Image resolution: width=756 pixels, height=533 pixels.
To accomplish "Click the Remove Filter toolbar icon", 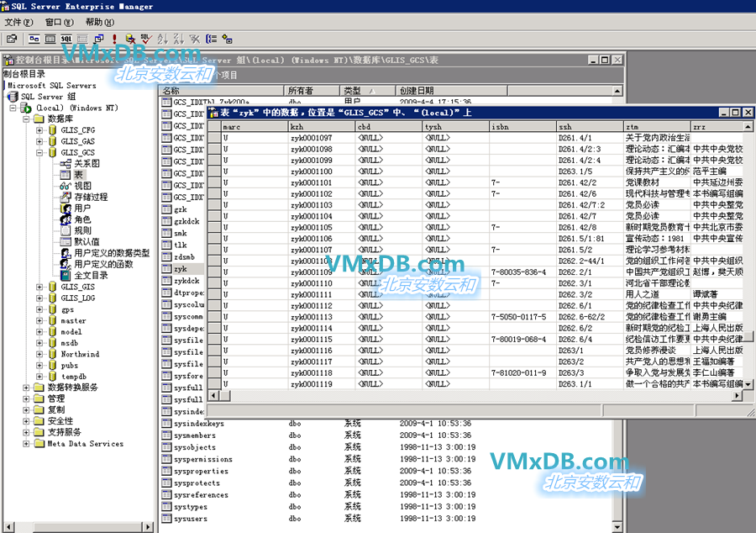I will [195, 39].
